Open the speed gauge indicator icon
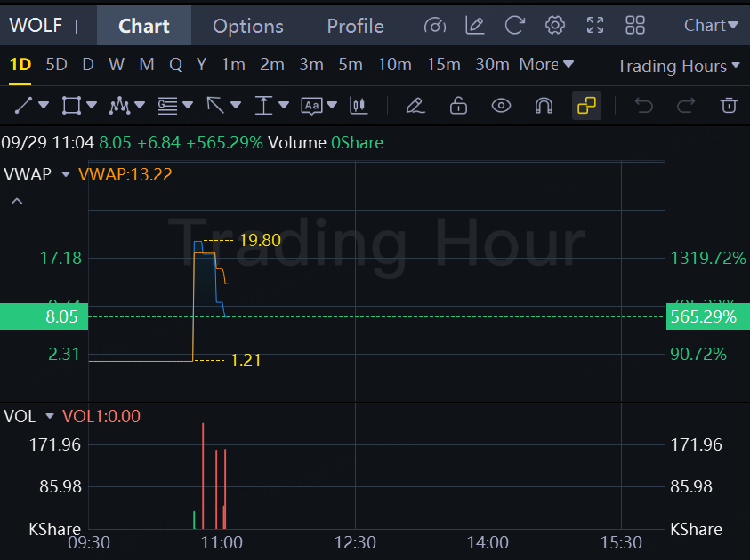750x560 pixels. click(x=435, y=25)
